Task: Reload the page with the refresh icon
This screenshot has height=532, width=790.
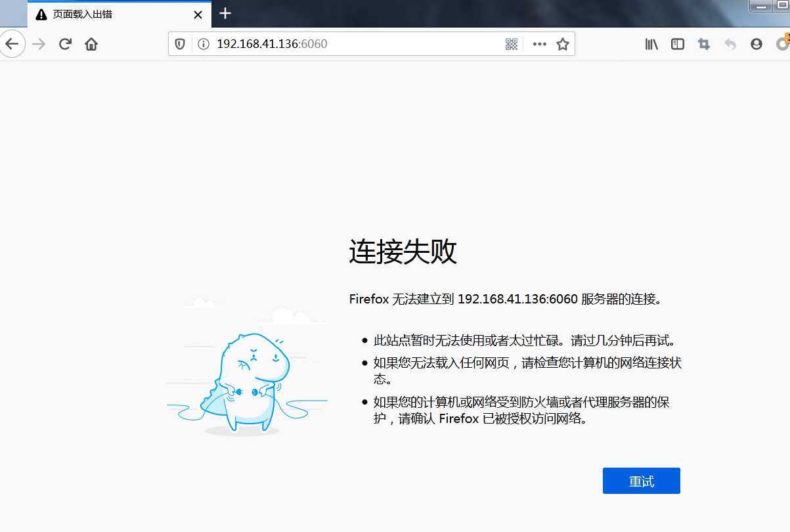Action: pos(65,44)
